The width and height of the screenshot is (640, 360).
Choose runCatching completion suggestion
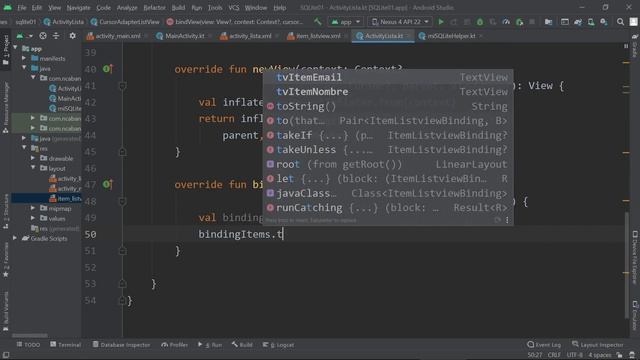[x=388, y=208]
